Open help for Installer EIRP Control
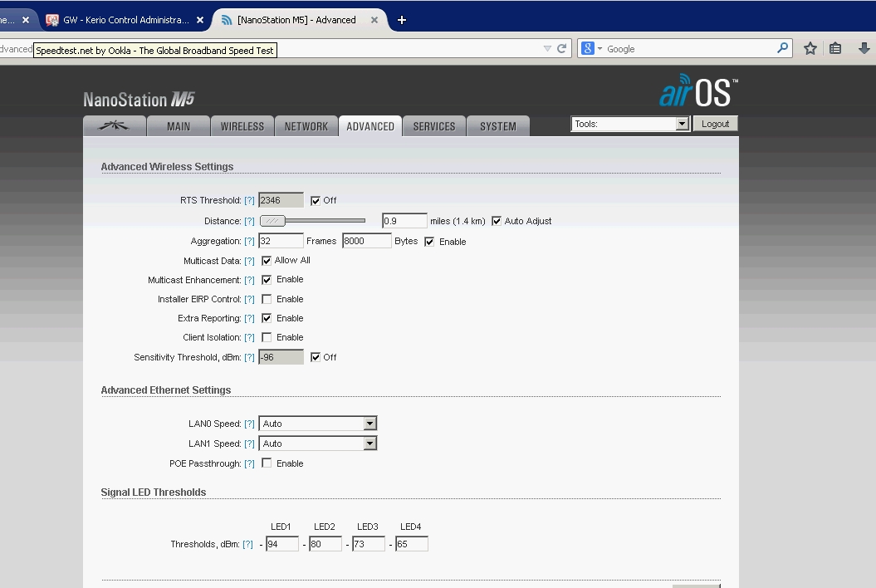Screen dimensions: 876x588 [x=249, y=300]
